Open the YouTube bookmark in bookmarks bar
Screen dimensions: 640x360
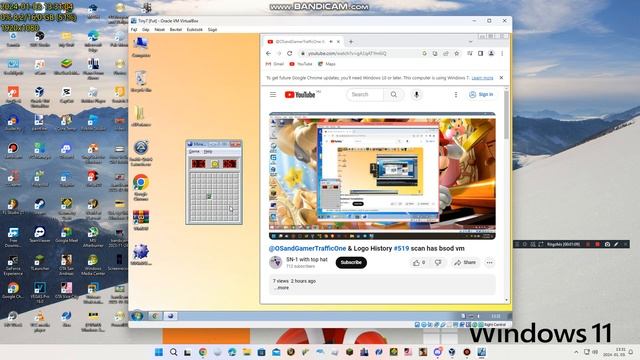[300, 64]
